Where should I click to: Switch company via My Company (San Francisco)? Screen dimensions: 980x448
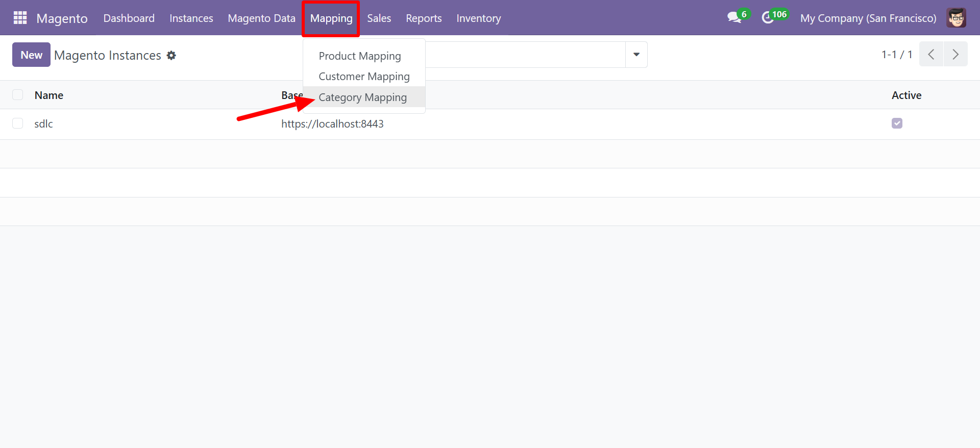click(x=868, y=18)
